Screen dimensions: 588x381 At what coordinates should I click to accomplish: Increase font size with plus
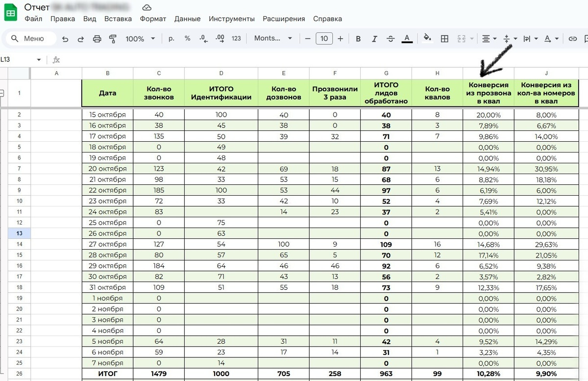[341, 38]
